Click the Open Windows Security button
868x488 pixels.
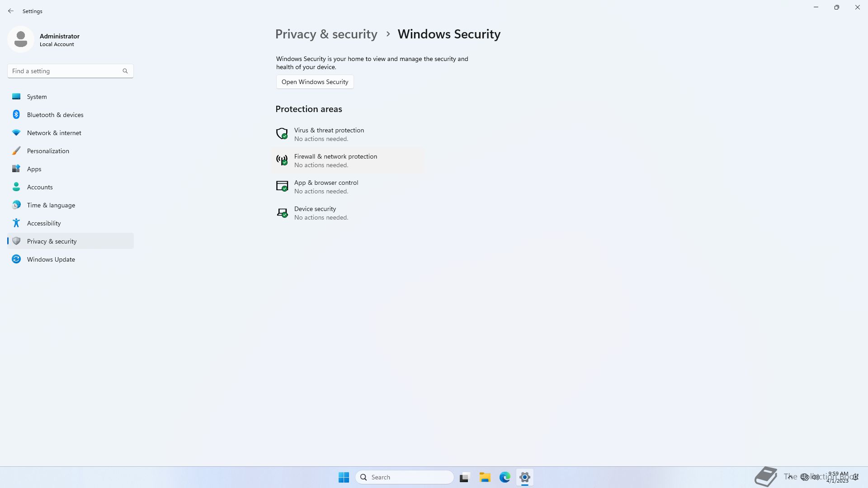pos(315,82)
